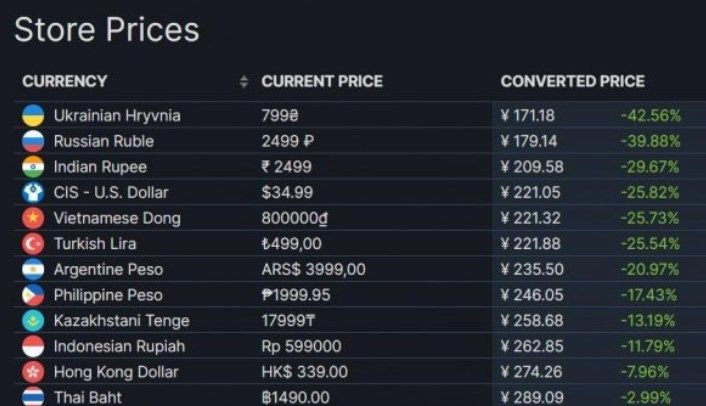
Task: Click the Vietnamese flag icon
Action: click(x=33, y=218)
